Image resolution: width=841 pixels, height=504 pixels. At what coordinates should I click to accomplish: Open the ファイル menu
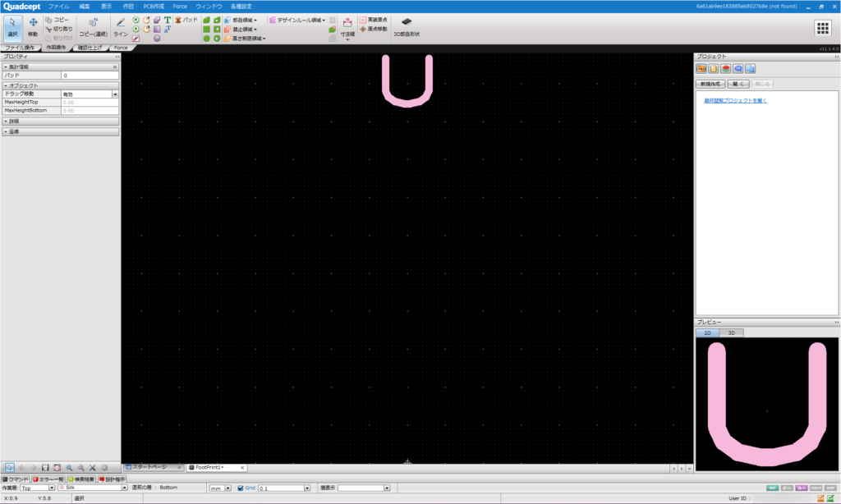coord(58,7)
